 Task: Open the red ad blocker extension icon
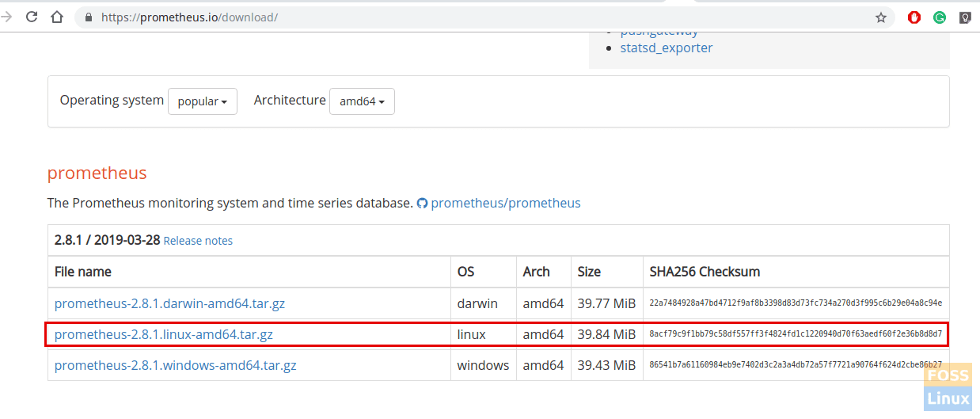914,17
